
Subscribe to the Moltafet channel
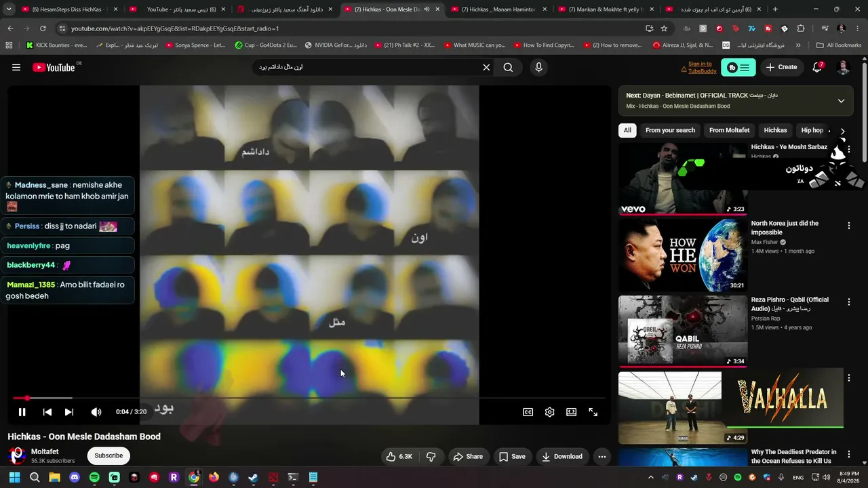(108, 455)
